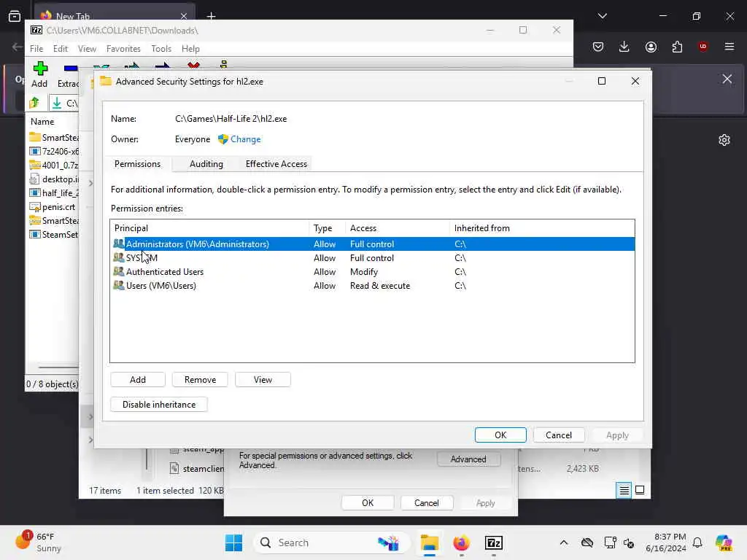Screen dimensions: 747x560
Task: Switch Explorer to details view icon
Action: pyautogui.click(x=624, y=490)
